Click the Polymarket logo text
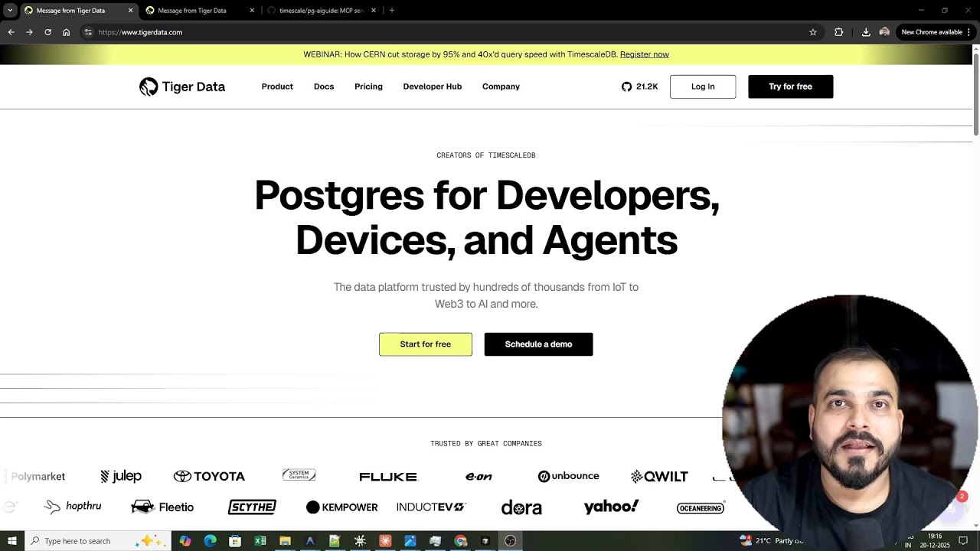The height and width of the screenshot is (551, 980). [38, 477]
